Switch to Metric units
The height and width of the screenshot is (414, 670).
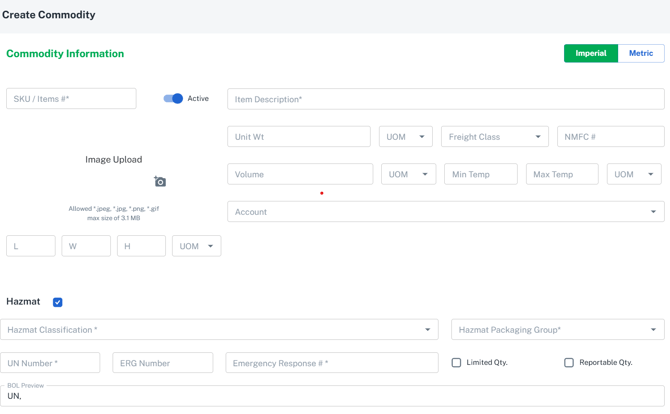[641, 54]
